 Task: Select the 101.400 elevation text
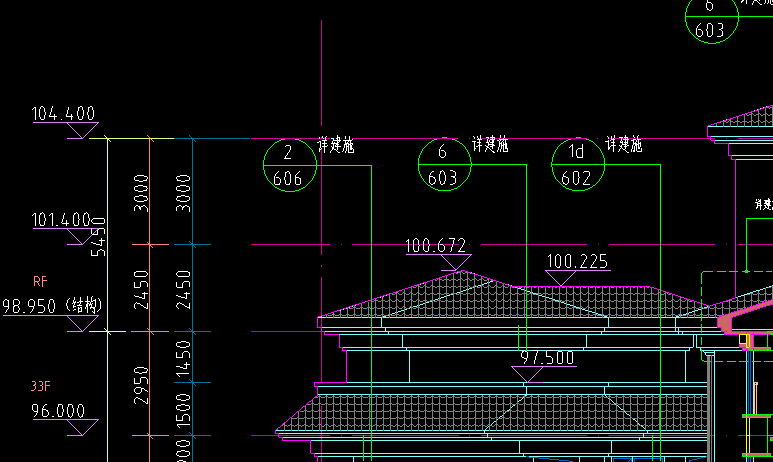[62, 220]
